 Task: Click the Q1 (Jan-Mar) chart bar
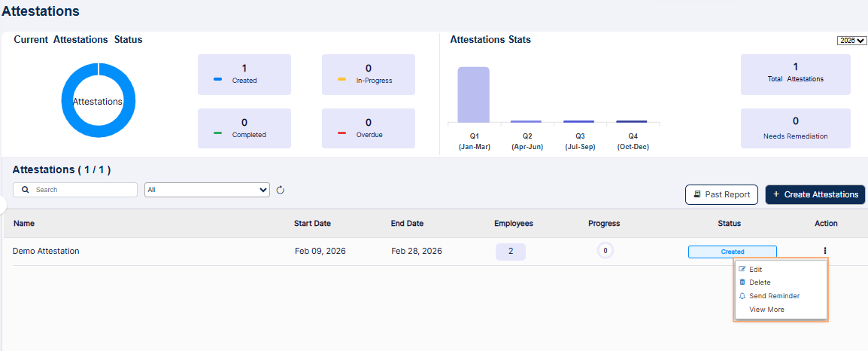point(474,94)
